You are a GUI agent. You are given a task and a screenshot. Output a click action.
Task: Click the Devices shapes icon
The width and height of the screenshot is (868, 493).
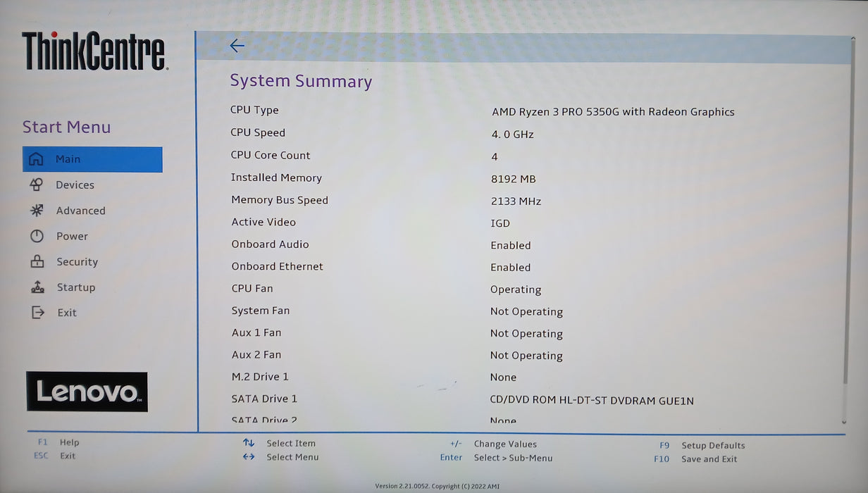(37, 185)
